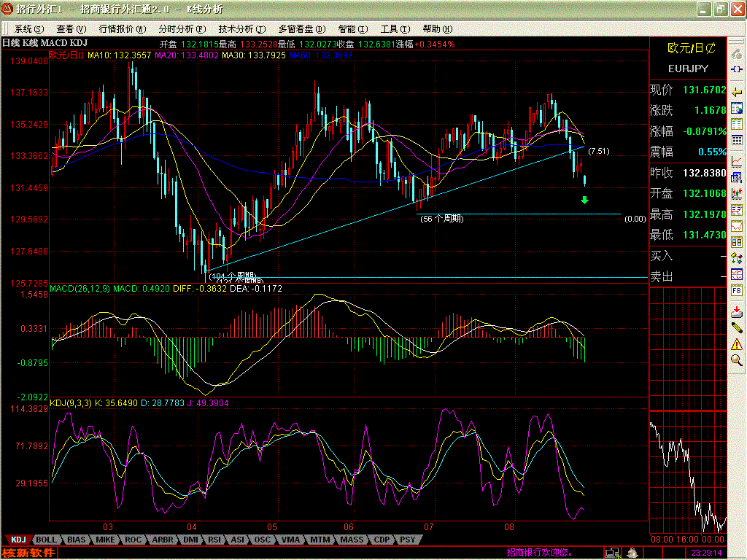The width and height of the screenshot is (747, 560).
Task: Switch to the BOLL indicator tab
Action: tap(46, 540)
